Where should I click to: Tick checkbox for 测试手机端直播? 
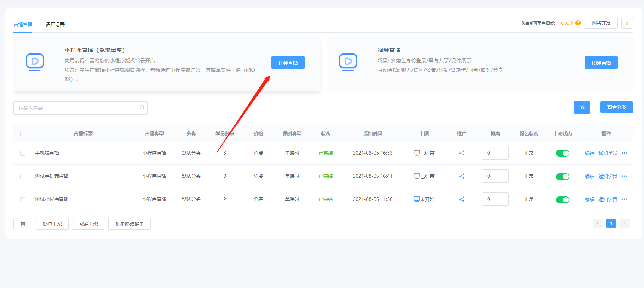click(22, 176)
